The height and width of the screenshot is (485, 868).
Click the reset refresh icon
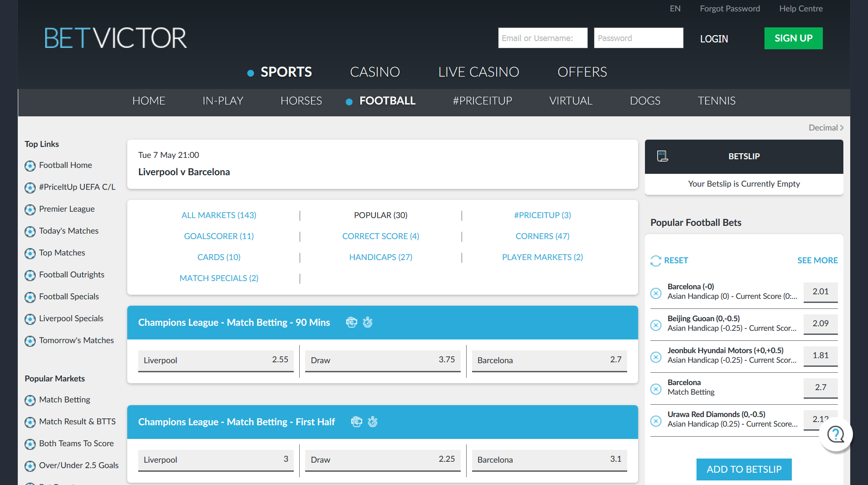tap(655, 261)
